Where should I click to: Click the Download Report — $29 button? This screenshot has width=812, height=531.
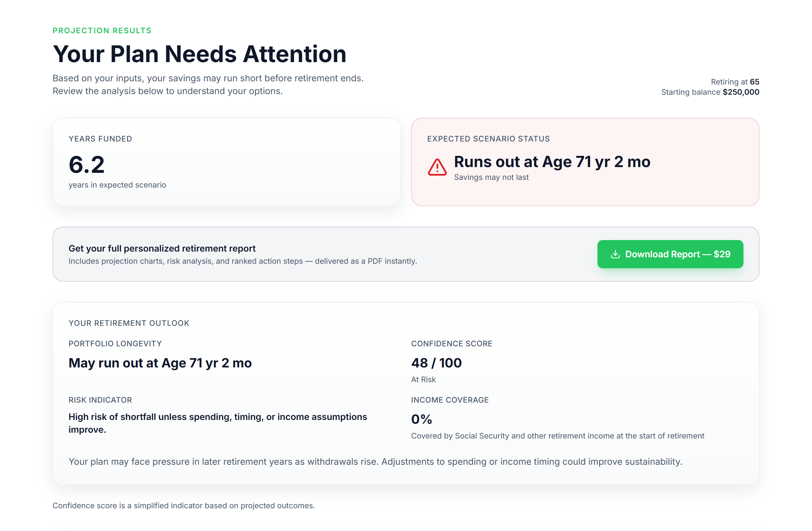pos(670,254)
